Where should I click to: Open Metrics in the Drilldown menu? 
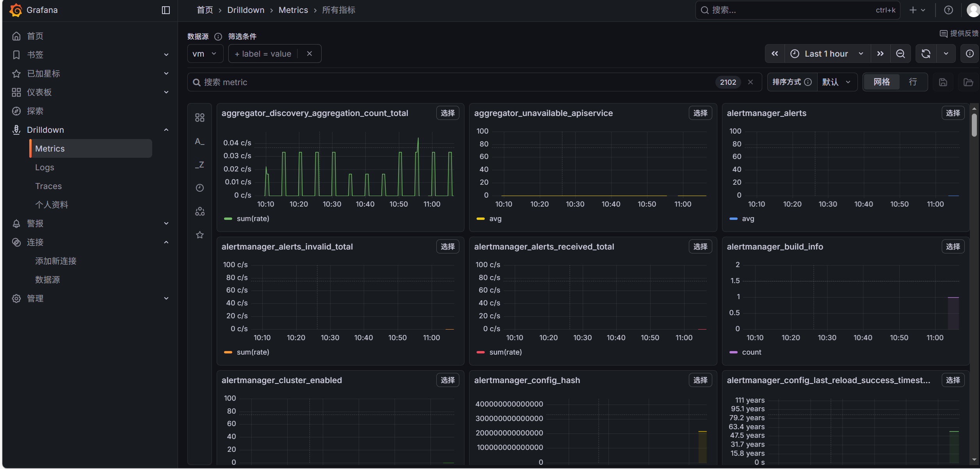pos(91,149)
